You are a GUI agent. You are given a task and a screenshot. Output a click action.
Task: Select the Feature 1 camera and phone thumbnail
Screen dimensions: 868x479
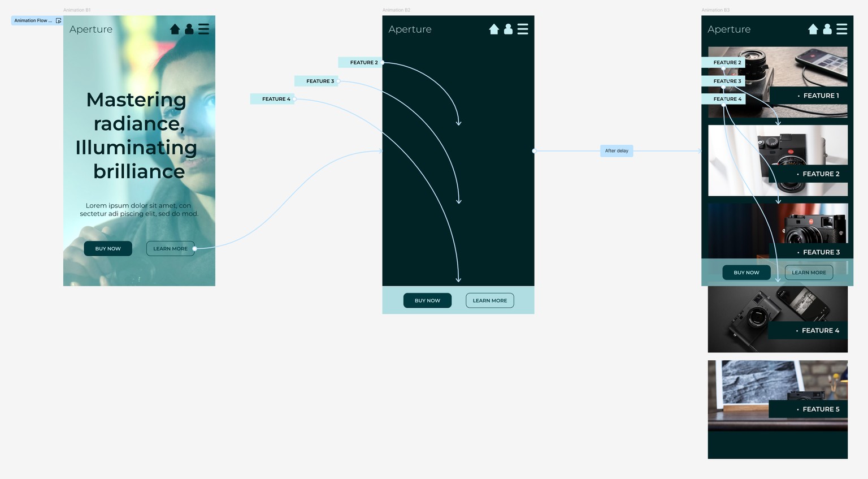coord(778,82)
